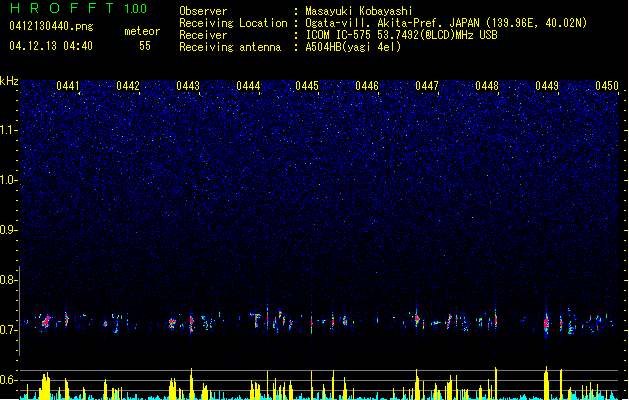
Task: Click the 0445 time marker
Action: 307,86
